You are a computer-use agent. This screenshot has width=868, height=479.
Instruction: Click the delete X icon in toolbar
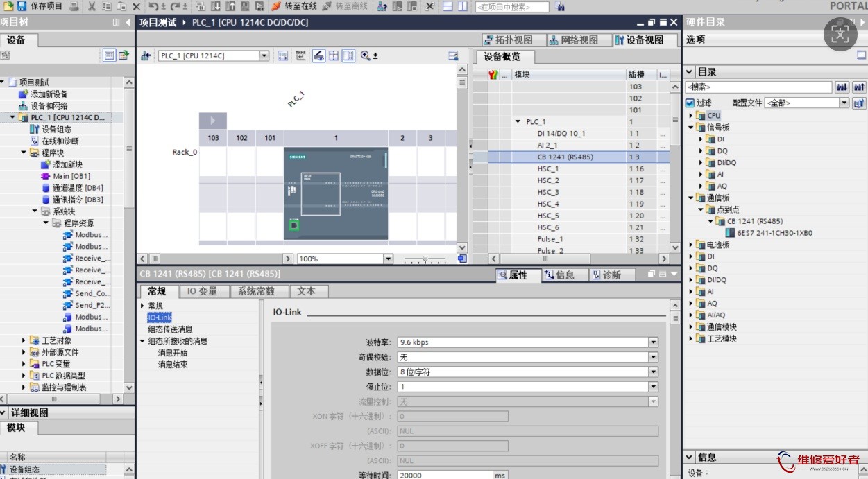(136, 6)
